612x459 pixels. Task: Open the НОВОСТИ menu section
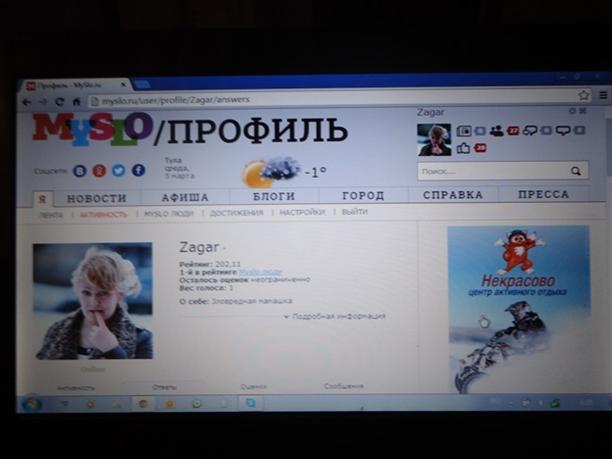97,197
